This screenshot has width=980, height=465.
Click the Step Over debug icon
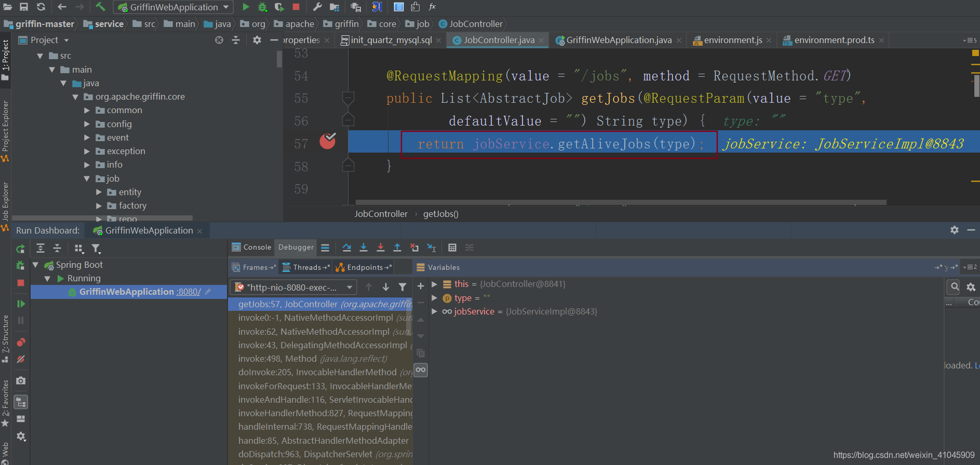click(347, 248)
